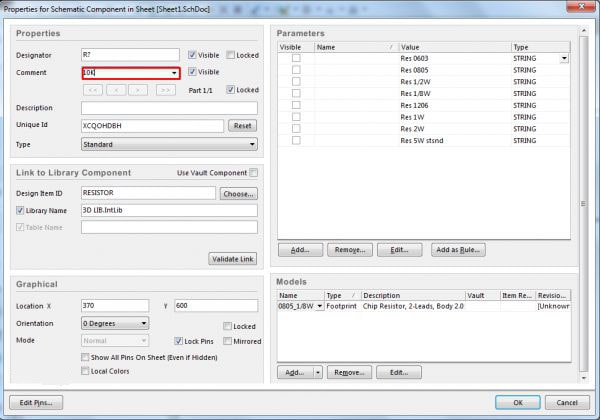
Task: Click Add as Rule... button
Action: click(x=458, y=250)
